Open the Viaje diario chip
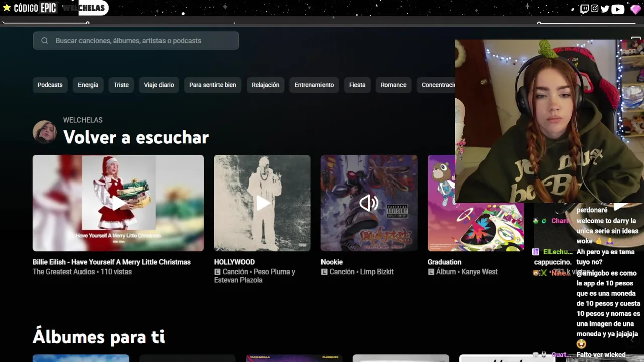 (159, 85)
